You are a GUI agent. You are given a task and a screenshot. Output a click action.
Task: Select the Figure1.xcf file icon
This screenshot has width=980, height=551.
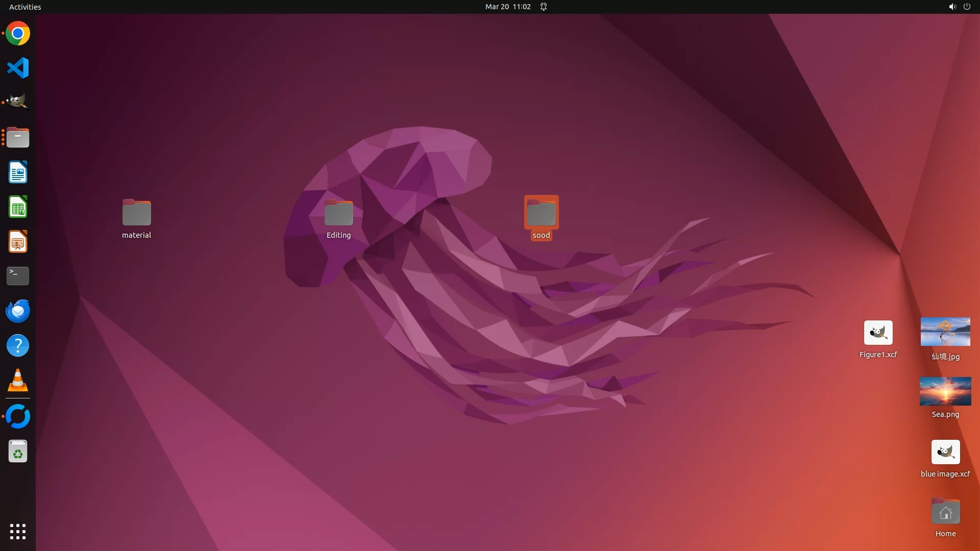coord(878,333)
